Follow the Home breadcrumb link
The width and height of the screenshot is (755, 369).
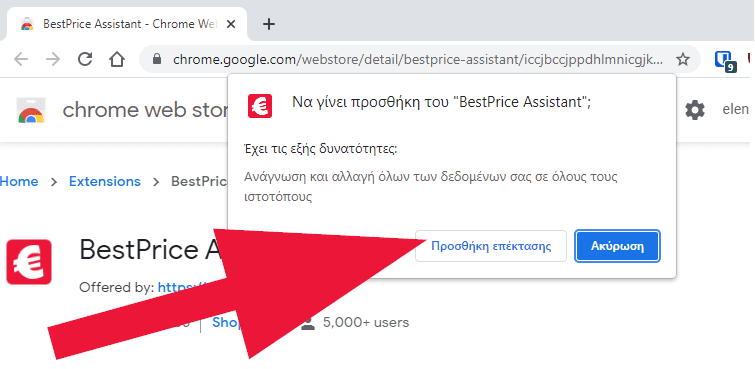coord(19,182)
